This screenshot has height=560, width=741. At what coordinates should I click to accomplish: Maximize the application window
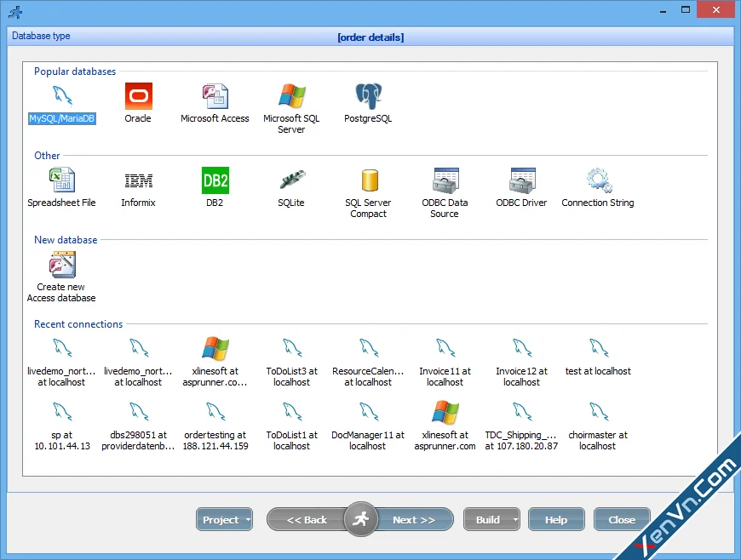686,10
